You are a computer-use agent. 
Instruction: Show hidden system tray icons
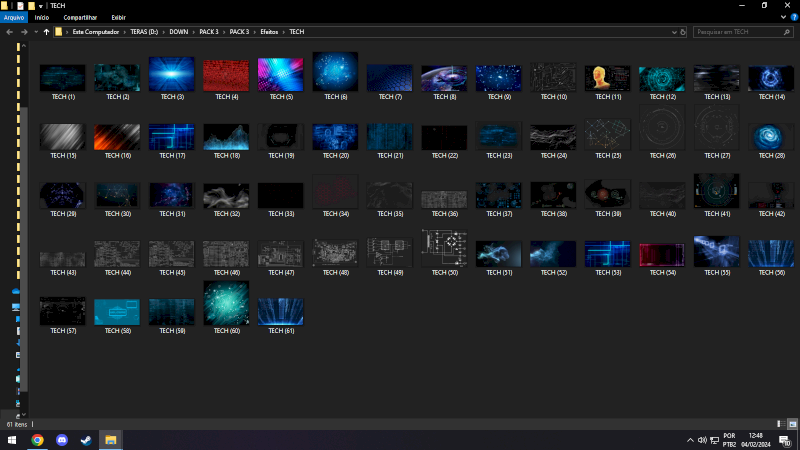[689, 440]
